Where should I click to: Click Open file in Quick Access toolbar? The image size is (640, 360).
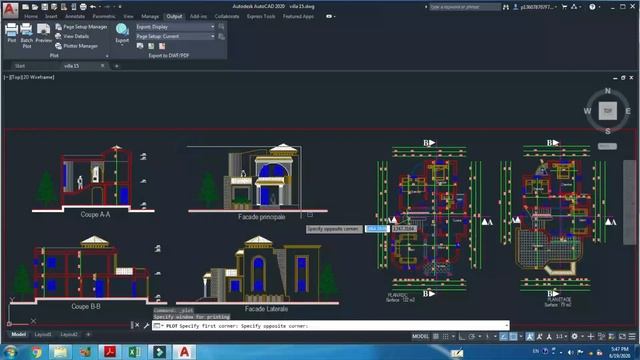[35, 7]
